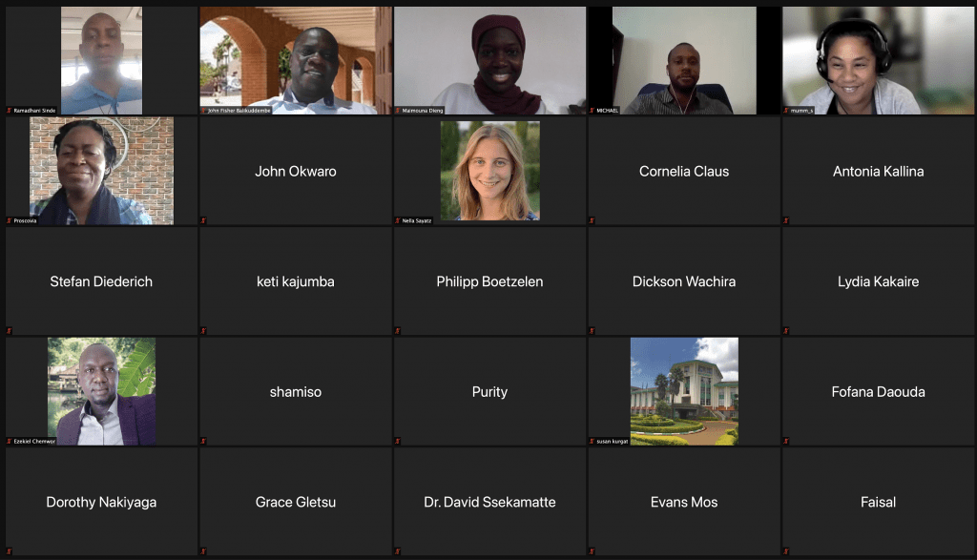This screenshot has height=560, width=977.
Task: Click muted mic icon on Purity tile
Action: 397,441
